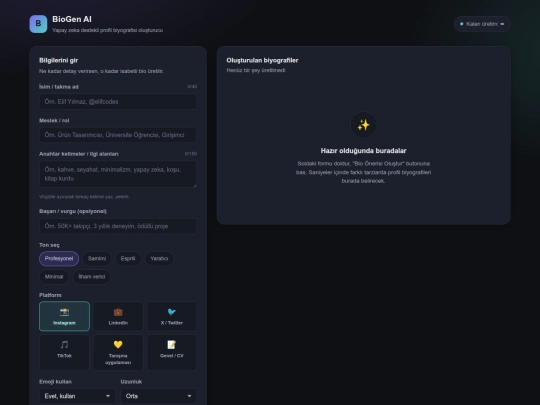Image resolution: width=540 pixels, height=405 pixels.
Task: Choose the Profesyonel tone chip
Action: (59, 259)
